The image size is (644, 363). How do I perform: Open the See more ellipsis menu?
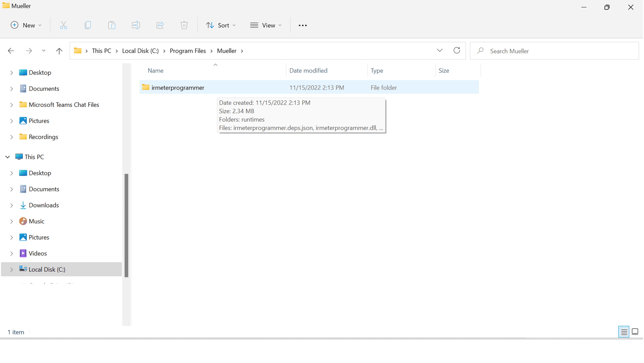[x=303, y=25]
